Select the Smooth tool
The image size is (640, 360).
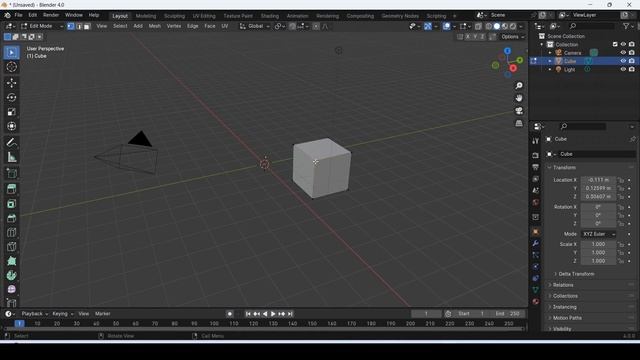pyautogui.click(x=11, y=289)
